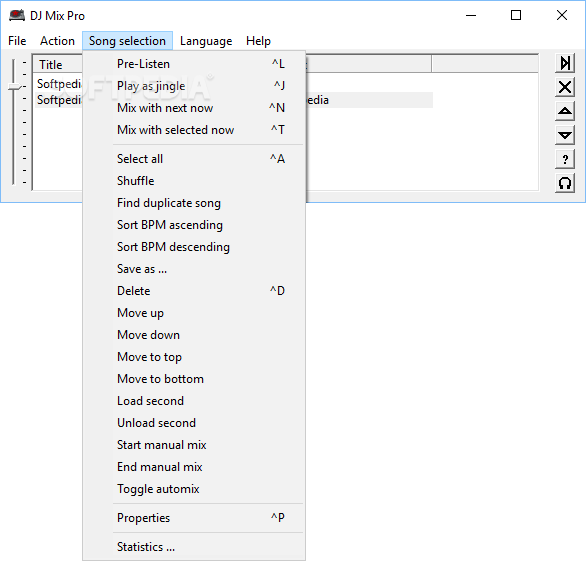
Task: Select Move down entry
Action: pos(194,335)
